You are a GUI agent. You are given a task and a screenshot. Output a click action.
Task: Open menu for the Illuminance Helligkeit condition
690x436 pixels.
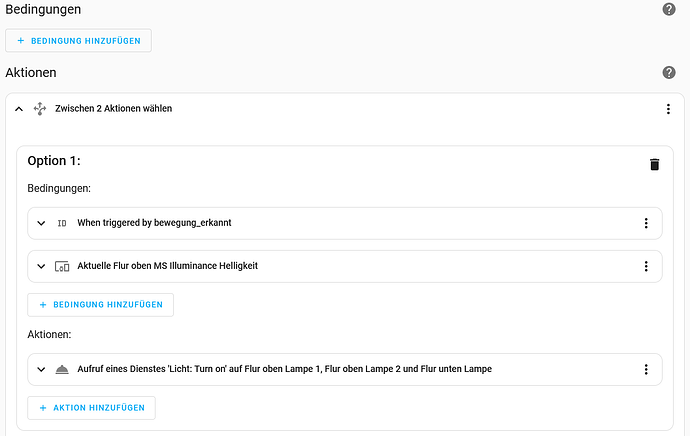pos(646,266)
